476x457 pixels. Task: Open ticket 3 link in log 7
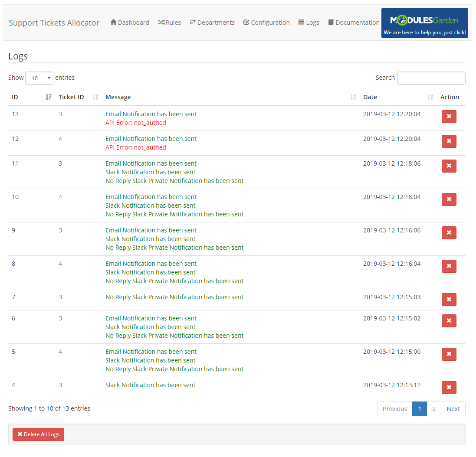(x=60, y=297)
